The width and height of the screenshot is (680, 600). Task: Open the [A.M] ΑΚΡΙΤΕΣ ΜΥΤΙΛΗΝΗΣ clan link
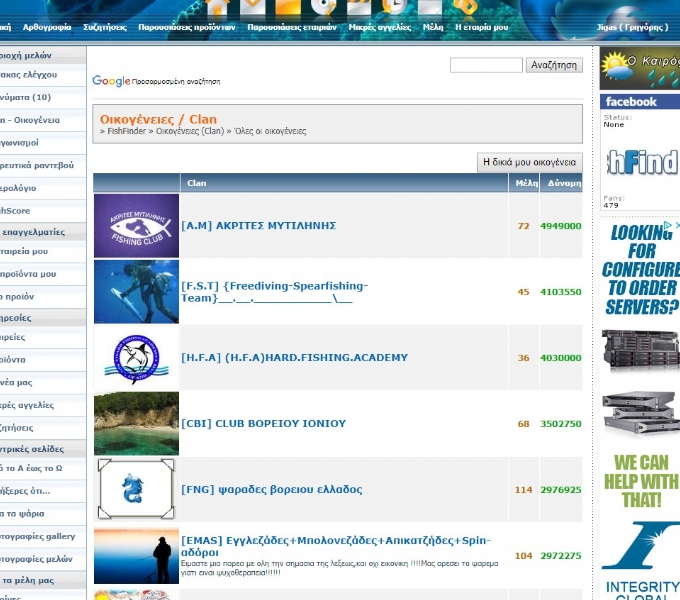click(258, 226)
